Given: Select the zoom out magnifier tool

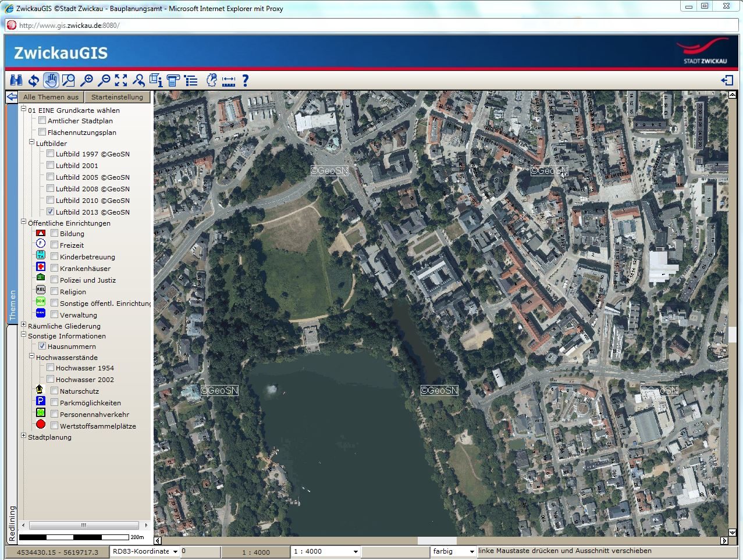Looking at the screenshot, I should point(104,81).
